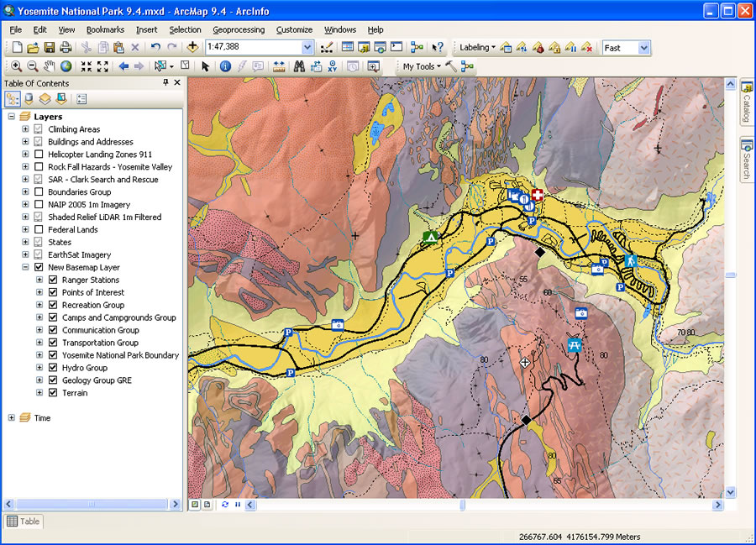This screenshot has width=756, height=545.
Task: Click the Add Data plus icon
Action: click(192, 47)
